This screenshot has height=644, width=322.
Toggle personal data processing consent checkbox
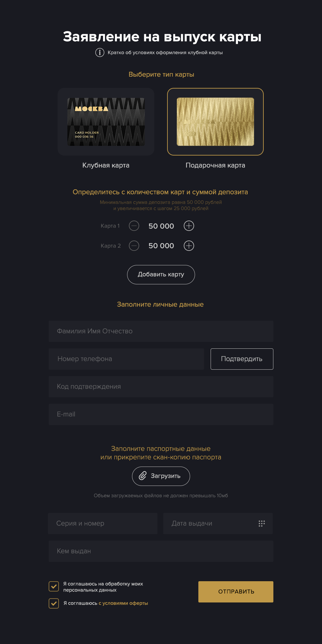[54, 586]
